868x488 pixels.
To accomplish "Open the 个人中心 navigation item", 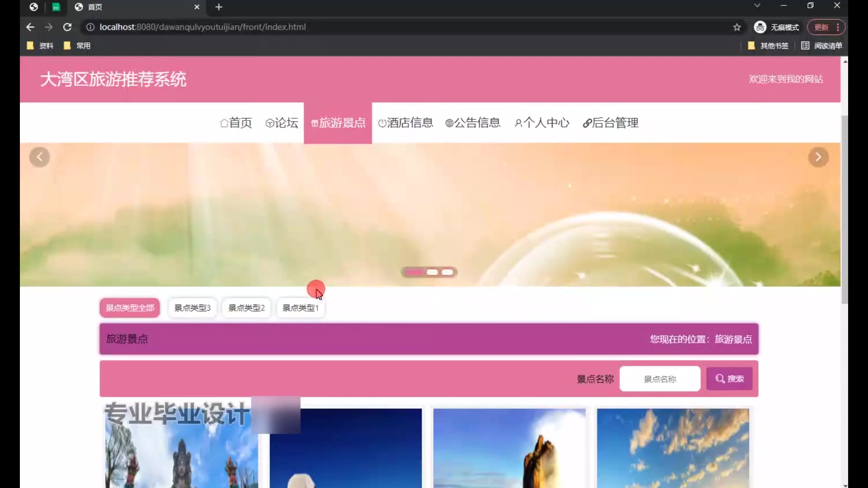I will (x=542, y=123).
